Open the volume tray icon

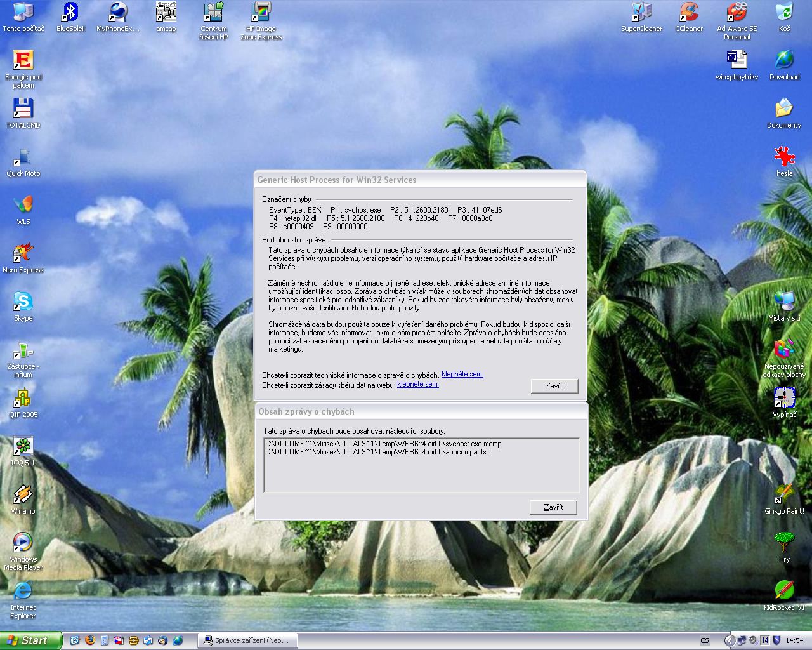pyautogui.click(x=752, y=640)
